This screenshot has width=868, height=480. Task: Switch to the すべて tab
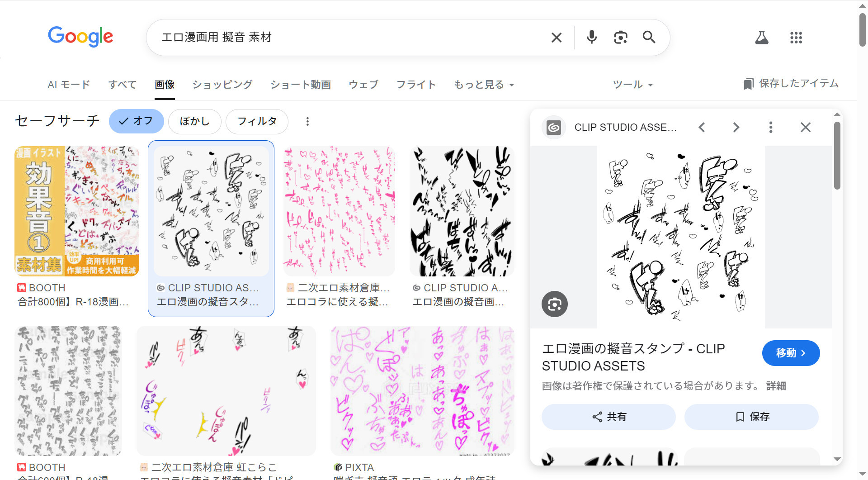(123, 85)
